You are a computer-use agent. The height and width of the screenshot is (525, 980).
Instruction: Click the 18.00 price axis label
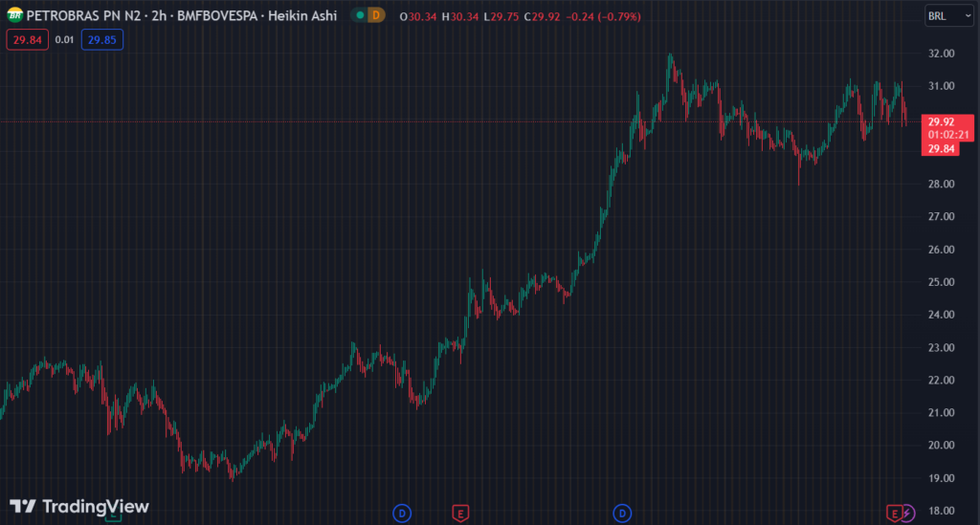point(942,511)
